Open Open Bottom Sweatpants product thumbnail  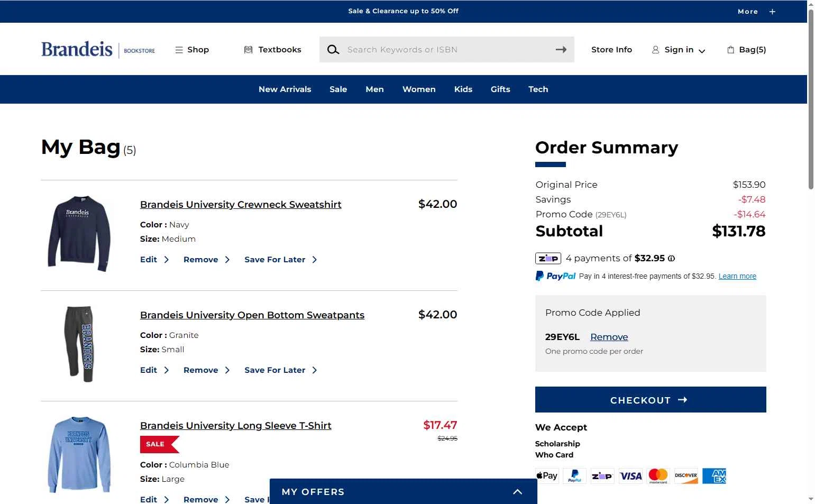tap(79, 344)
